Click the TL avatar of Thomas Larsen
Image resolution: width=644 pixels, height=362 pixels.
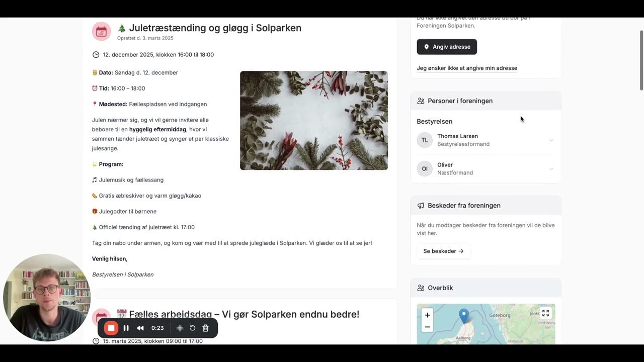(425, 140)
